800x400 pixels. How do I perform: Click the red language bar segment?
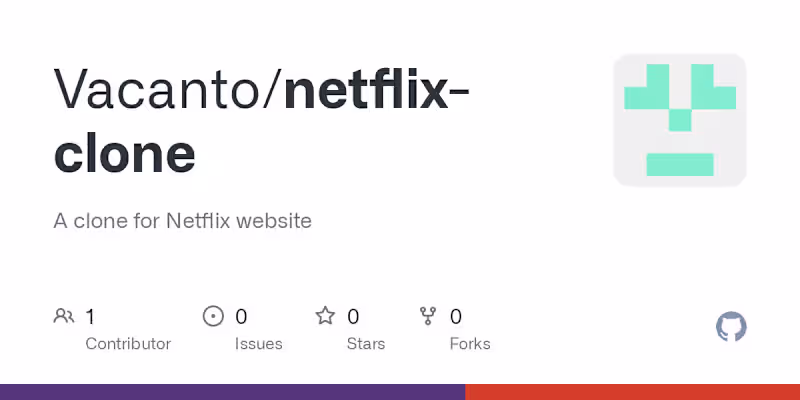click(x=632, y=392)
